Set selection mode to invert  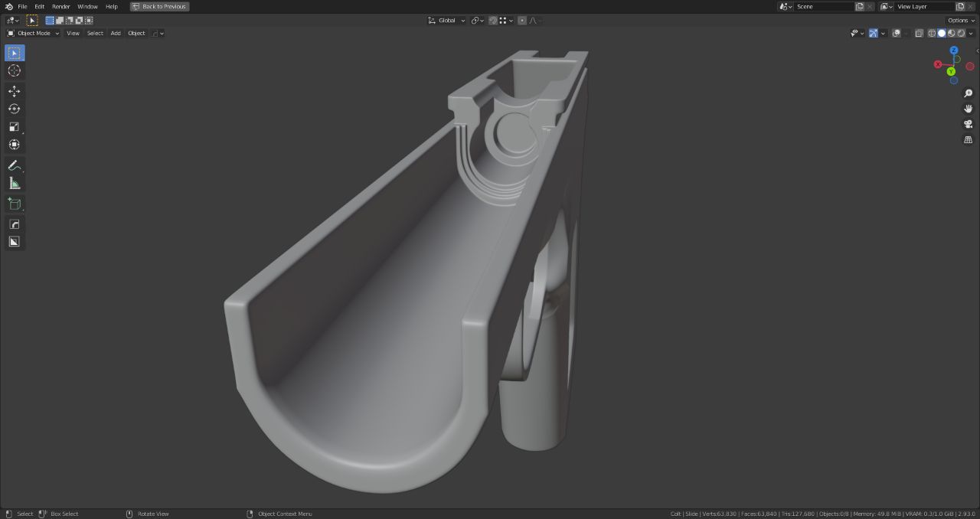[x=89, y=21]
